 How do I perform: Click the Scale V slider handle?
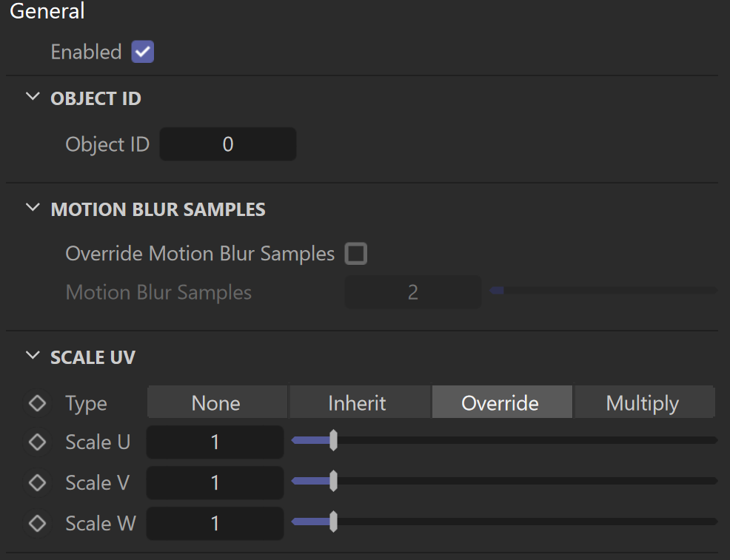[x=333, y=481]
